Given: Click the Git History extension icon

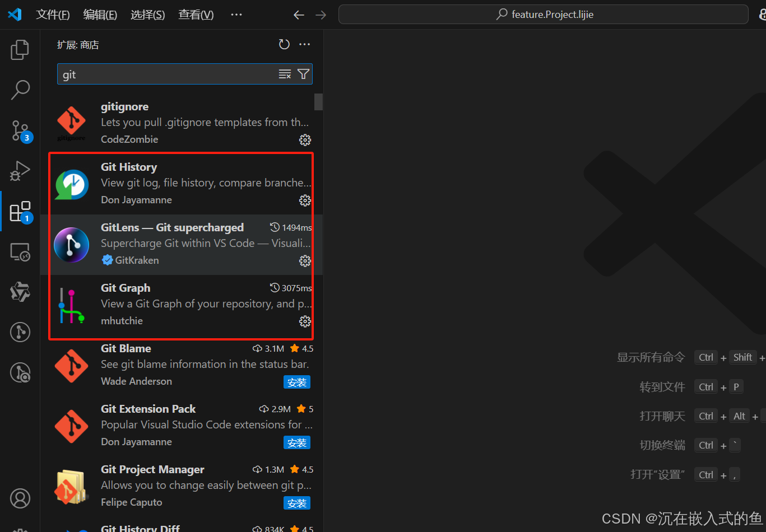Looking at the screenshot, I should [71, 184].
